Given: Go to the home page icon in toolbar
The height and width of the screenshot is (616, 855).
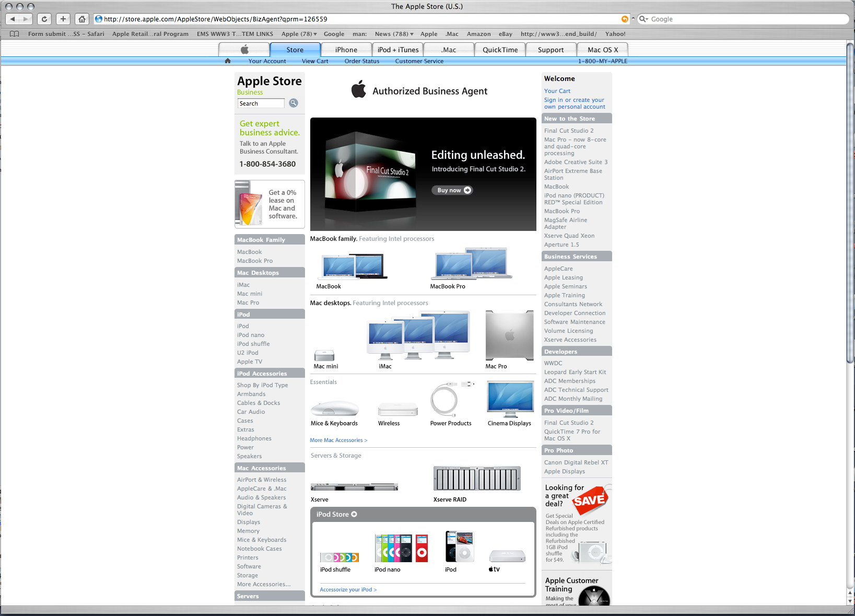Looking at the screenshot, I should tap(82, 19).
